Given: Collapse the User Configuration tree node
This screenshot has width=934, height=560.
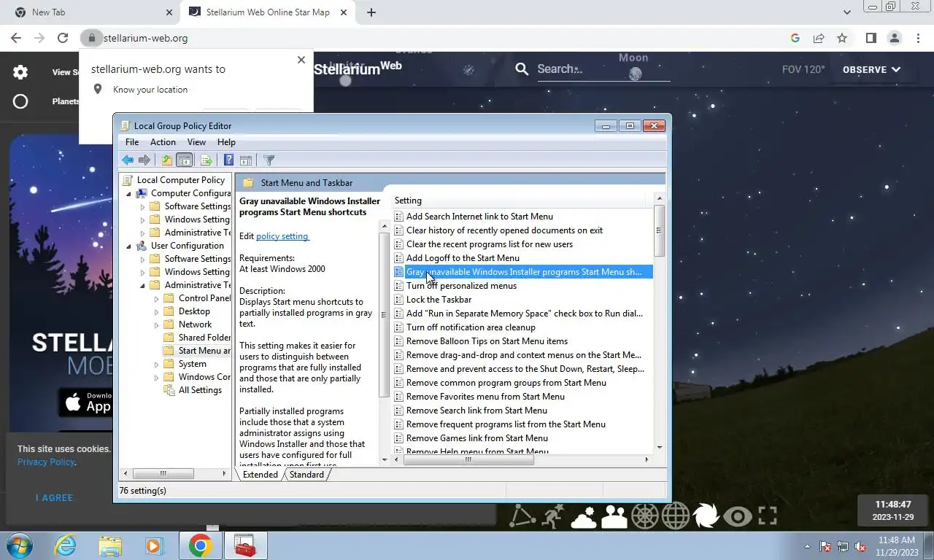Looking at the screenshot, I should pos(129,246).
